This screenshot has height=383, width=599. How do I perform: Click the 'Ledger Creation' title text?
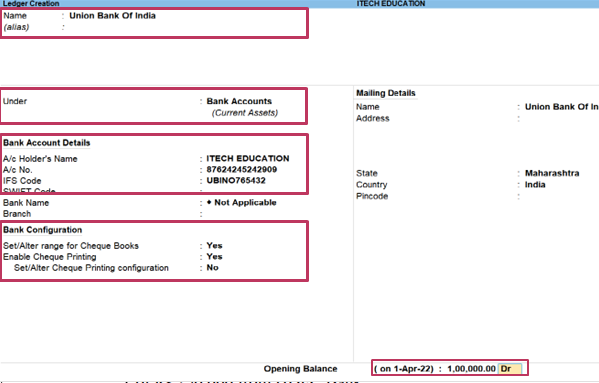31,3
